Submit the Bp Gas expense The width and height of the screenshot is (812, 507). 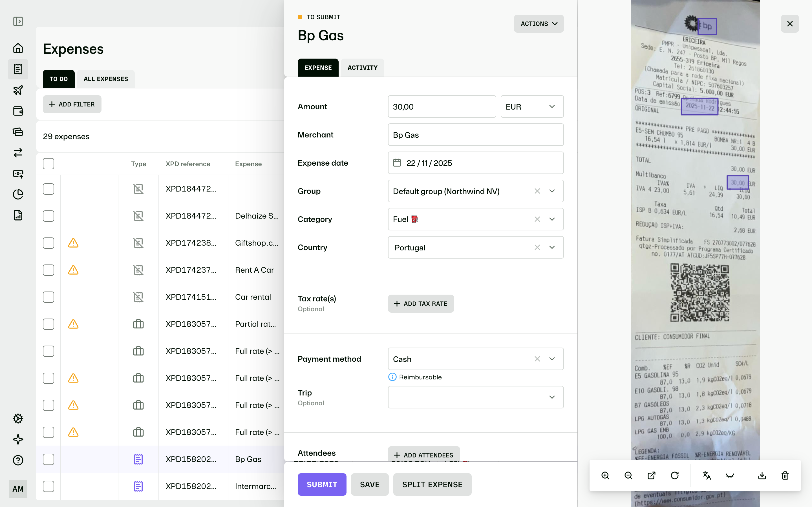tap(322, 484)
